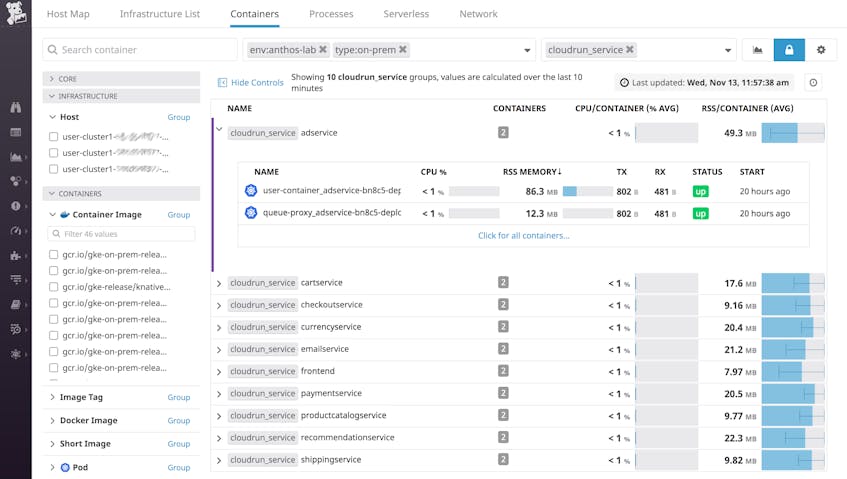The width and height of the screenshot is (847, 479).
Task: Click the refresh clock icon near Last updated
Action: coord(813,83)
